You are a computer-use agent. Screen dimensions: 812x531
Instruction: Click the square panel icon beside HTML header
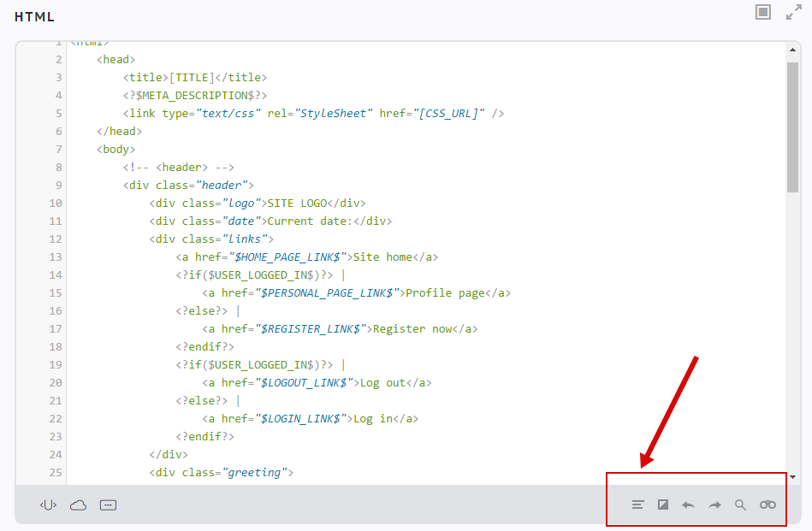tap(763, 12)
